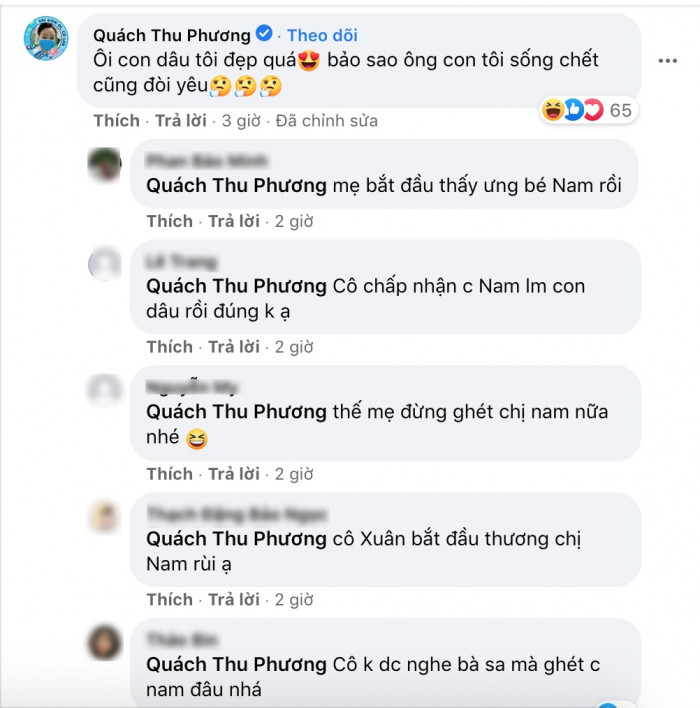Image resolution: width=700 pixels, height=708 pixels.
Task: Click the like thumb reaction icon
Action: [573, 110]
